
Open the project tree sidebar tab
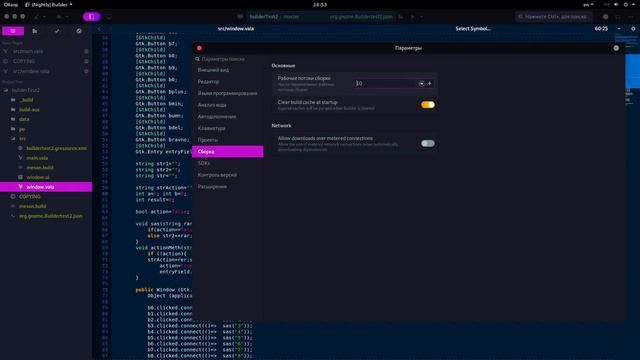click(13, 31)
